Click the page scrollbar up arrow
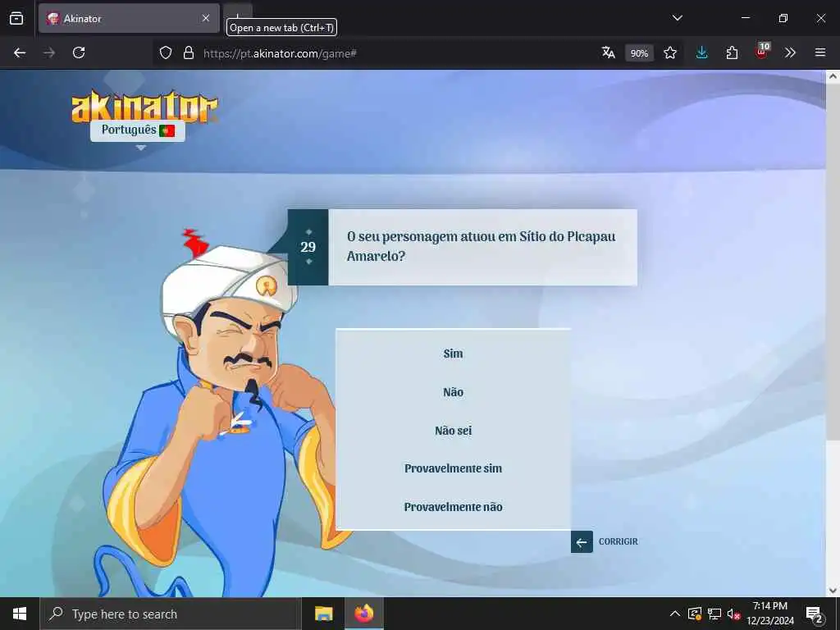The image size is (840, 630). (x=833, y=76)
